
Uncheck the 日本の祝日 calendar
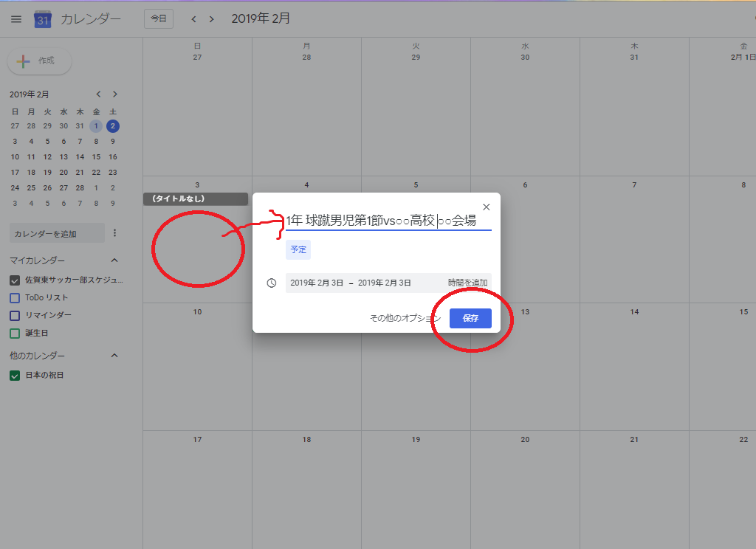(x=15, y=376)
